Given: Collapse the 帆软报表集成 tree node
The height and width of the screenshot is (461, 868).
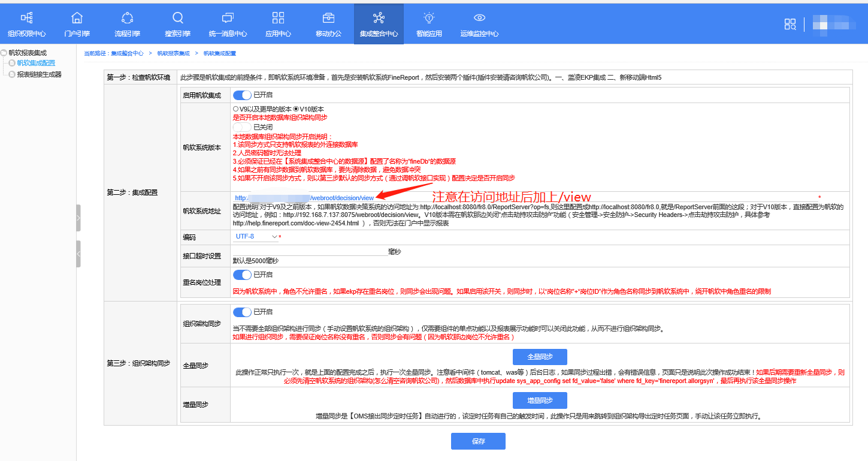Looking at the screenshot, I should [4, 53].
